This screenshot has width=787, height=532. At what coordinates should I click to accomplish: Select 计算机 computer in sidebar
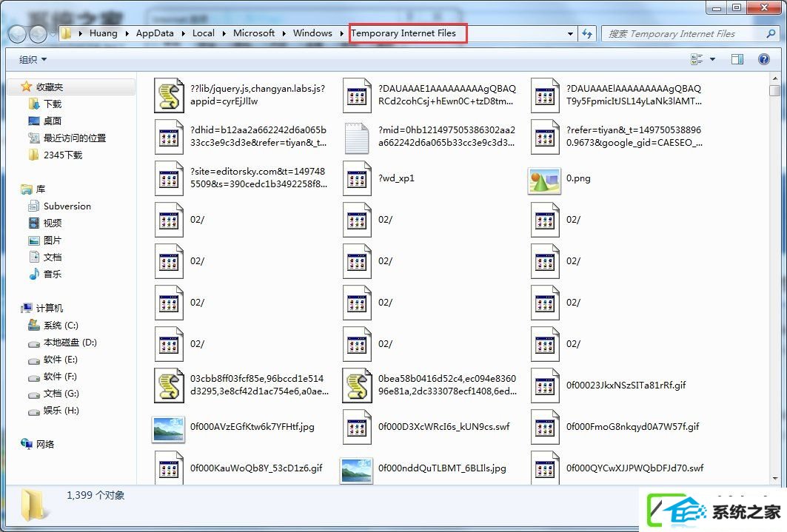pos(49,308)
